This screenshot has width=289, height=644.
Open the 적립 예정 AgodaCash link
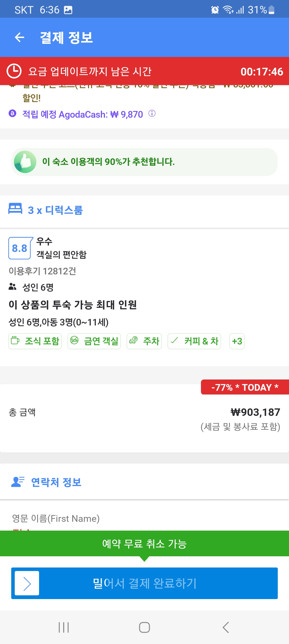[82, 114]
